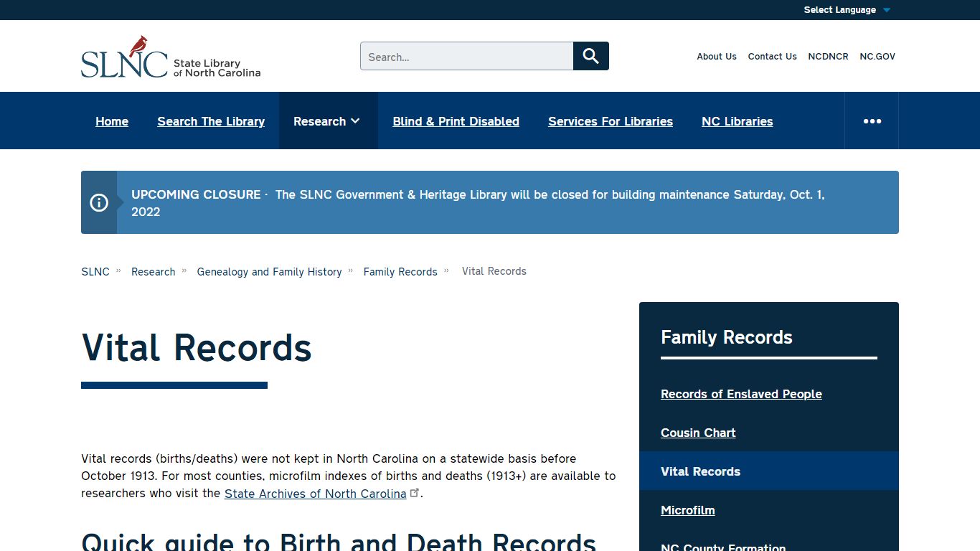The width and height of the screenshot is (980, 551).
Task: Open State Archives of North Carolina link
Action: 316,494
